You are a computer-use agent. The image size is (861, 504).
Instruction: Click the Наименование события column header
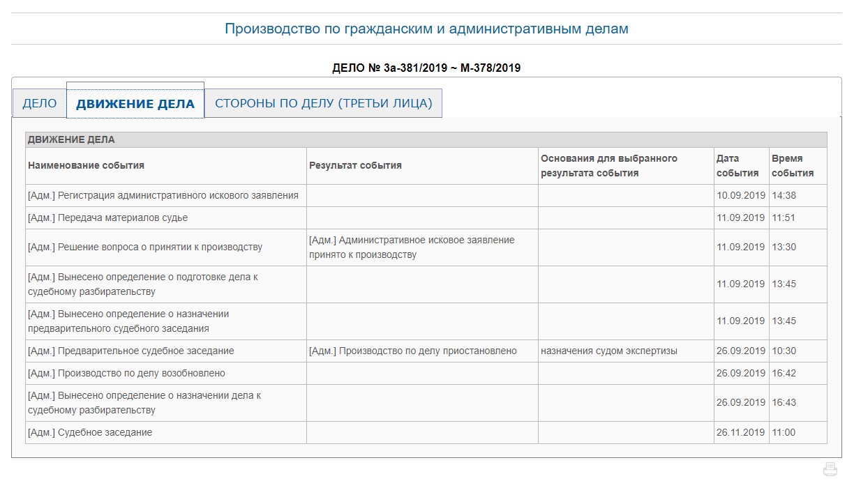87,166
